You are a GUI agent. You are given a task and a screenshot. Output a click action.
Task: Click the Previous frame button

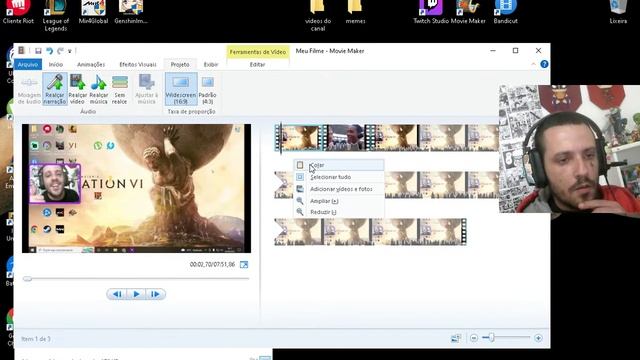[x=117, y=294]
